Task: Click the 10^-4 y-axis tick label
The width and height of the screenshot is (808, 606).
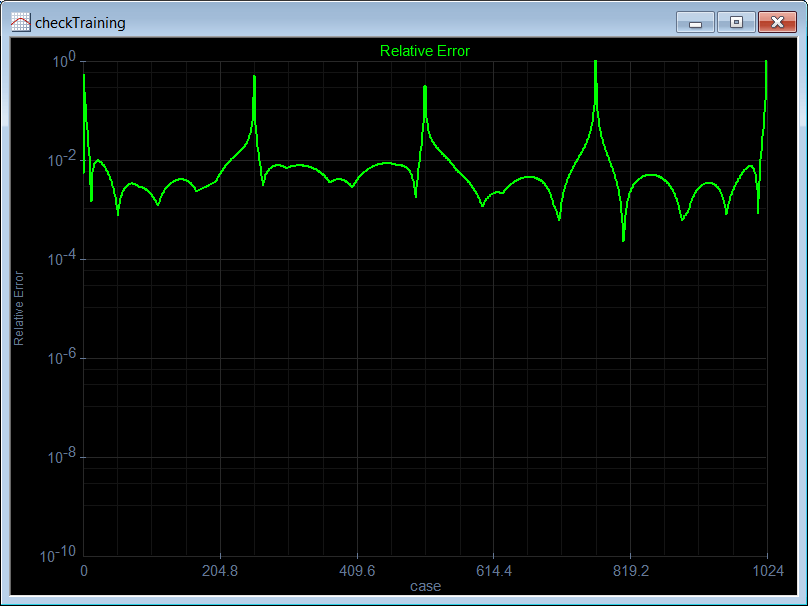Action: pos(61,258)
